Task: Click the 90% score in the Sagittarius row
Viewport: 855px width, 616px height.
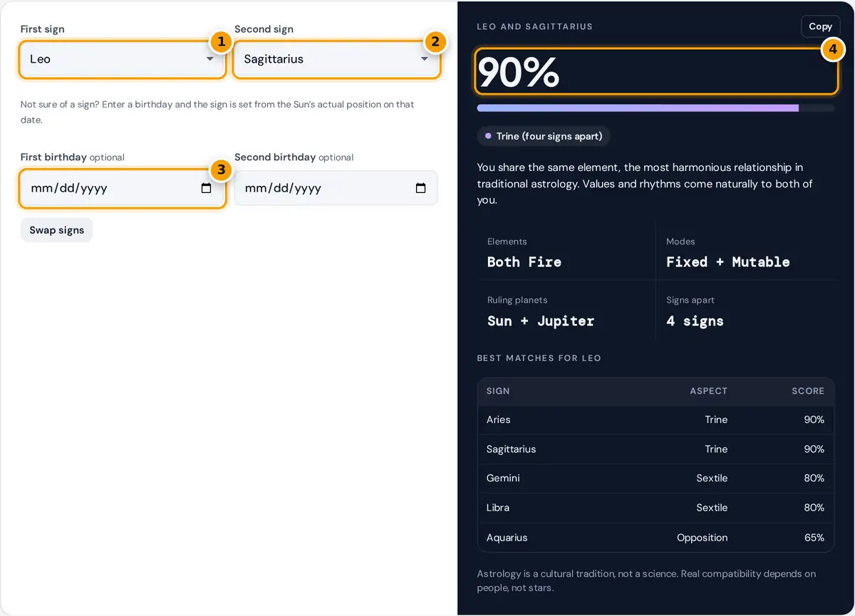Action: [814, 449]
